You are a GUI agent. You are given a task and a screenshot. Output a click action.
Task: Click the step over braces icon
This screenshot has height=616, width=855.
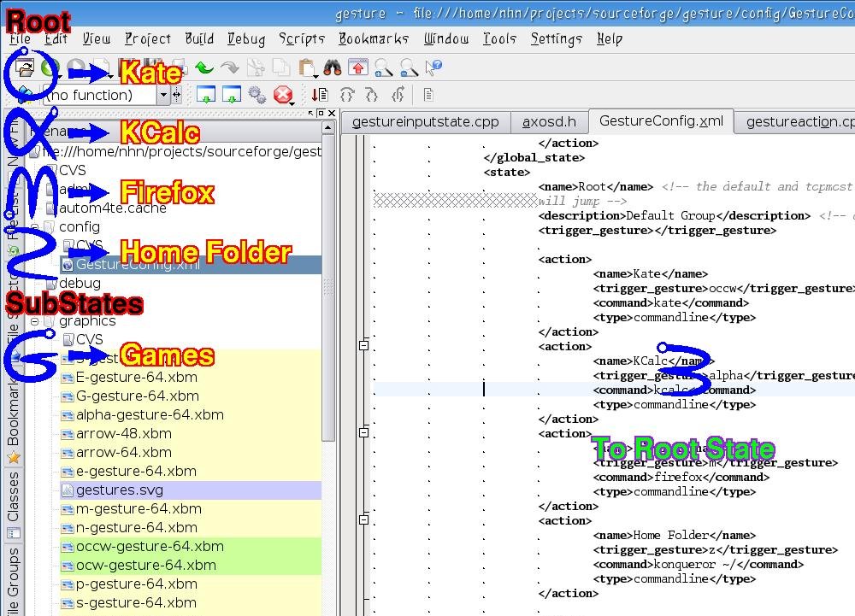click(x=347, y=95)
